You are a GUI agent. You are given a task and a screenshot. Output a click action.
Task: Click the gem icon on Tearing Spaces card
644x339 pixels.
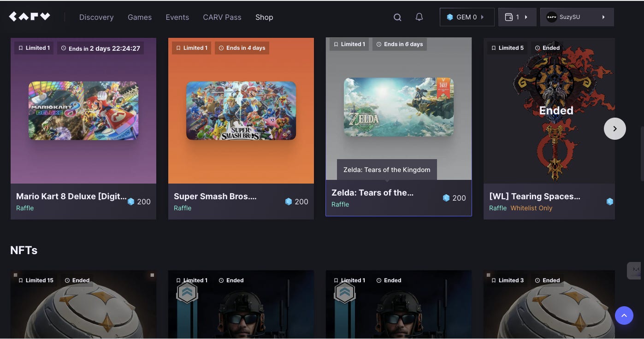pyautogui.click(x=610, y=202)
